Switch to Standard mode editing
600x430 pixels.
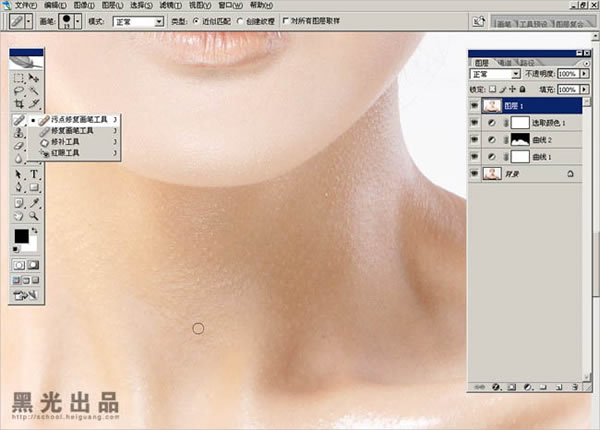point(19,265)
